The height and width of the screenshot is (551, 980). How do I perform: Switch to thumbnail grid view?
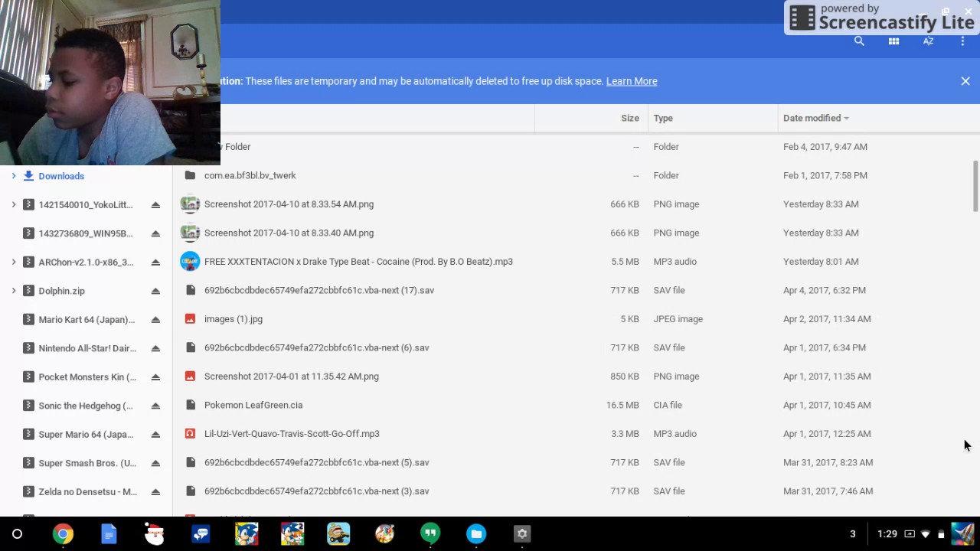[x=893, y=41]
